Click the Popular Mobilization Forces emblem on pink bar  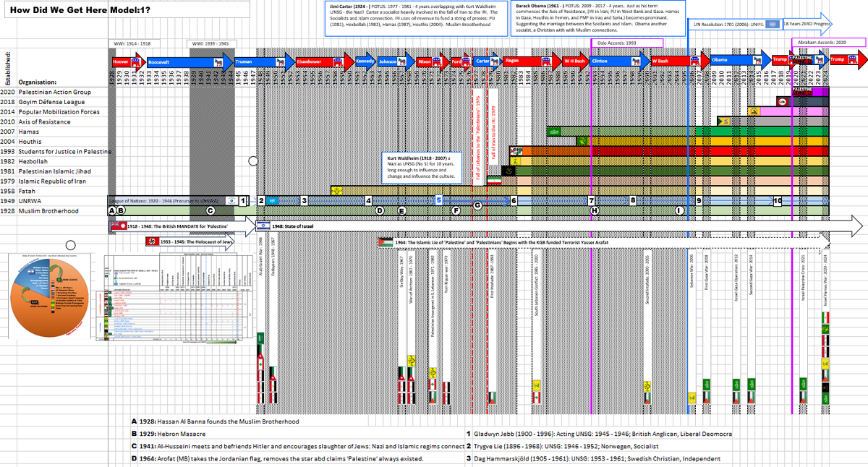pyautogui.click(x=754, y=111)
